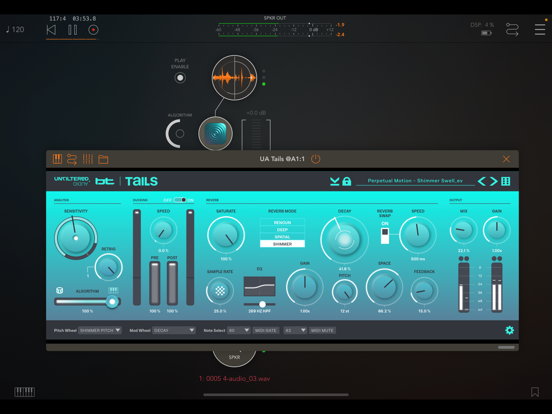Image resolution: width=552 pixels, height=414 pixels.
Task: Select SHIMMER reverb mode
Action: [x=282, y=244]
